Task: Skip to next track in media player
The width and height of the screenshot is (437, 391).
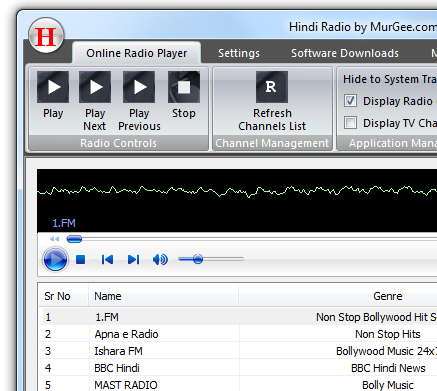Action: click(x=133, y=259)
